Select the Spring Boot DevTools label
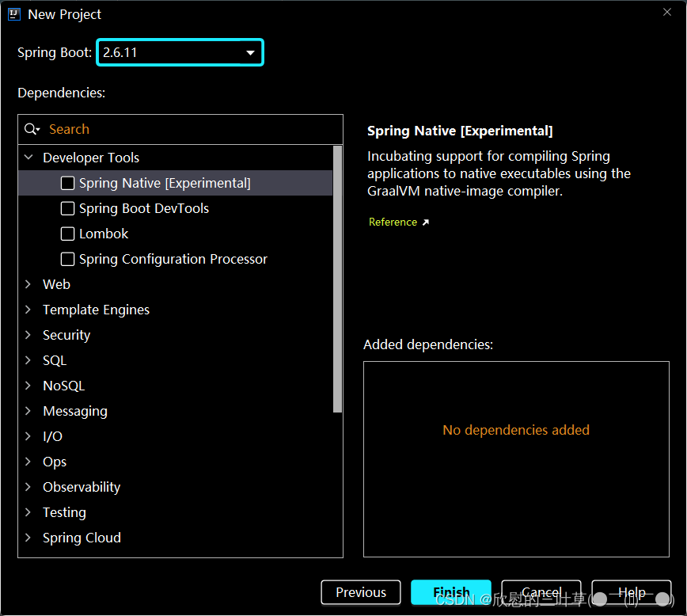The width and height of the screenshot is (687, 616). click(x=144, y=208)
